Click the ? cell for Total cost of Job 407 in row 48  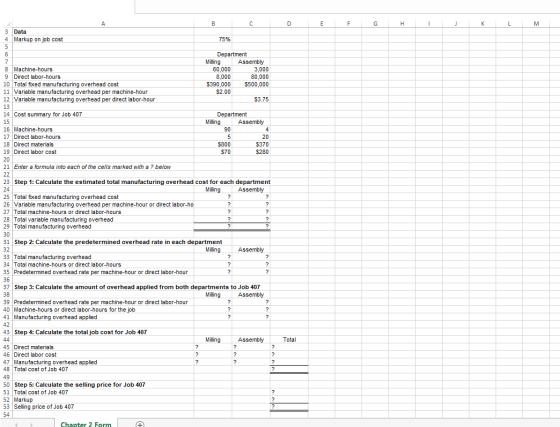click(289, 369)
